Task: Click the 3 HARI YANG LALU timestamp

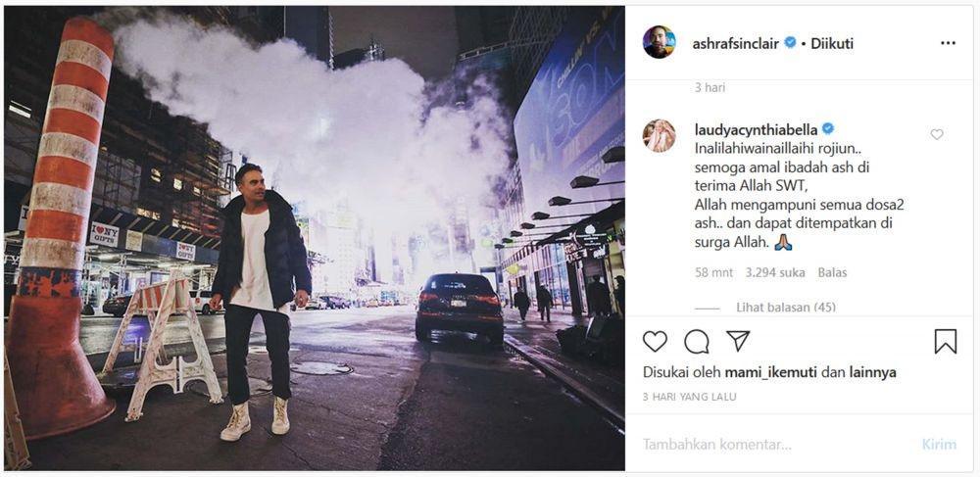Action: coord(689,397)
